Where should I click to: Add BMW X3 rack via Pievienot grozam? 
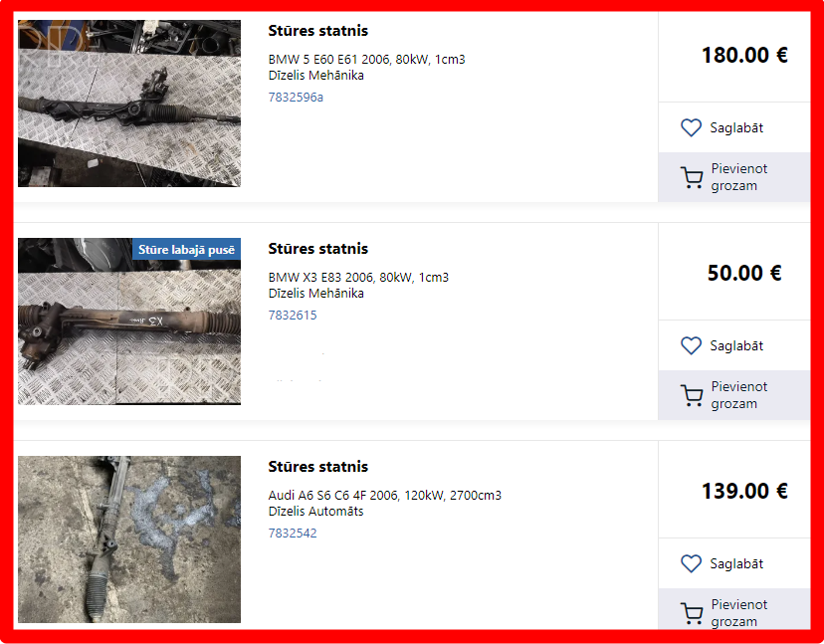pyautogui.click(x=734, y=395)
